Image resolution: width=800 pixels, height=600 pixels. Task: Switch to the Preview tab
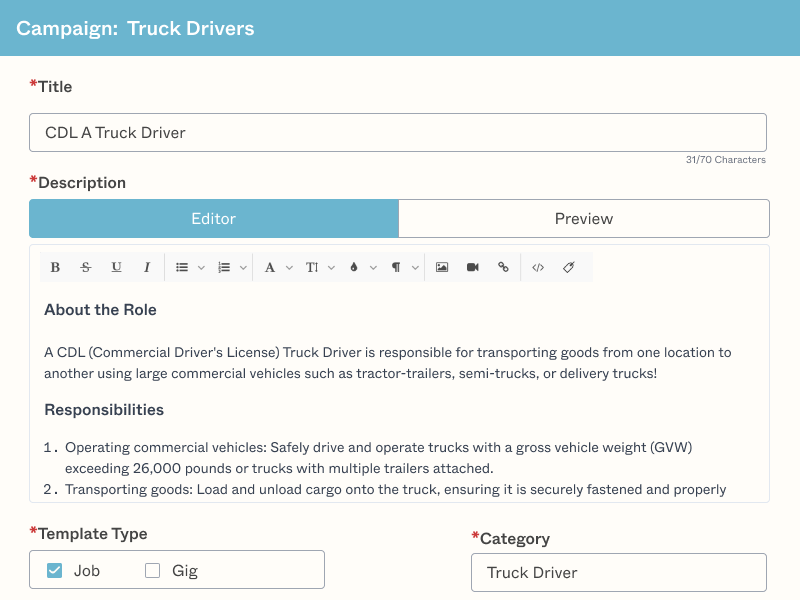(x=584, y=218)
